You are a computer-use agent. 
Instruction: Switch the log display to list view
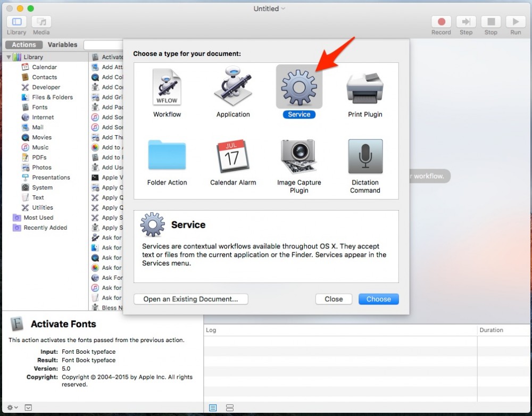[213, 407]
